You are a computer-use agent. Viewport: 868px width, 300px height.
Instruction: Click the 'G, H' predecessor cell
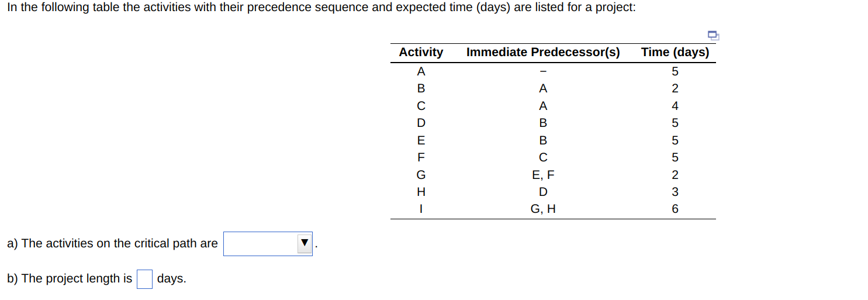543,209
